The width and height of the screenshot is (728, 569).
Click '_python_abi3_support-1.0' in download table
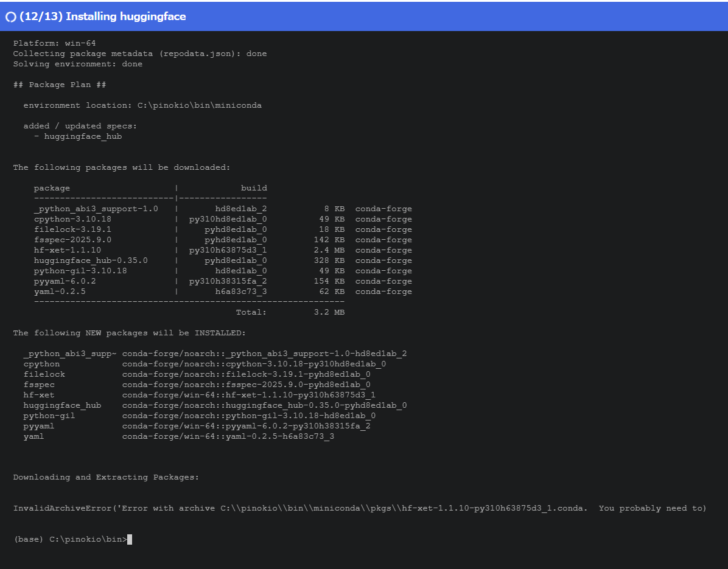pyautogui.click(x=96, y=209)
